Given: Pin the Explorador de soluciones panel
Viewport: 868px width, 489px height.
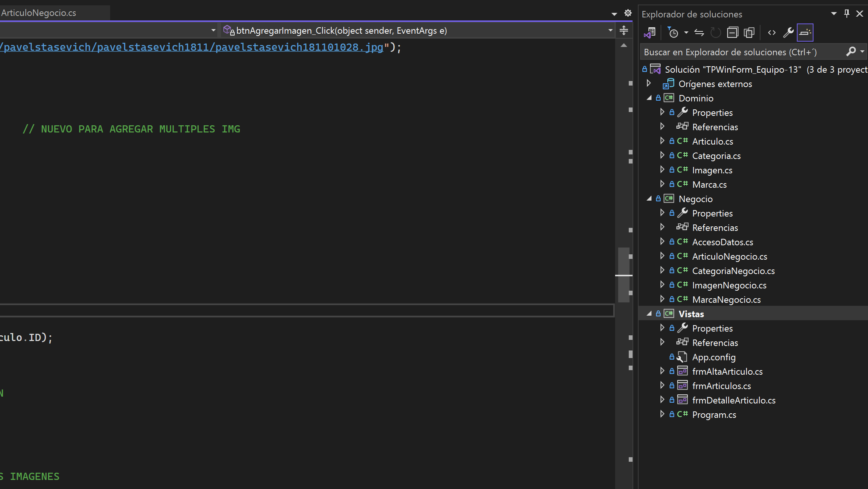Looking at the screenshot, I should (847, 14).
